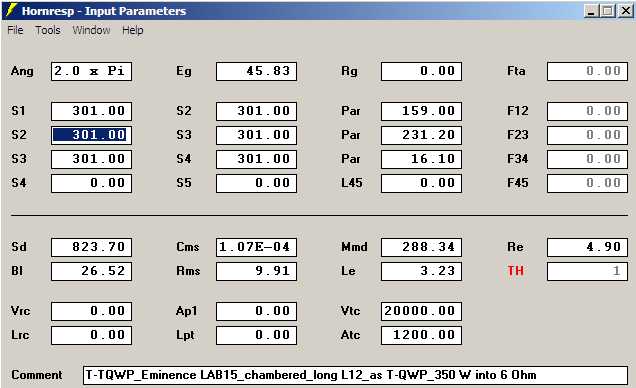Image resolution: width=636 pixels, height=388 pixels.
Task: Click the F12 field
Action: [x=587, y=111]
